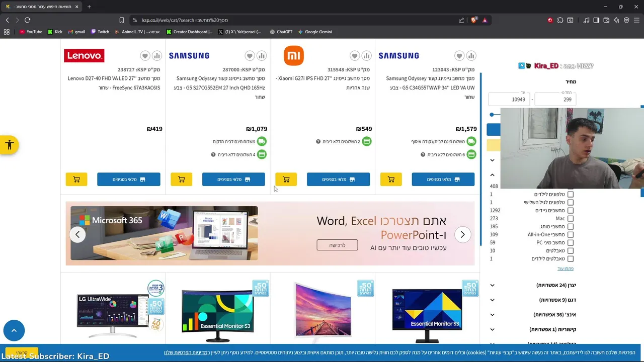Toggle the browser sidebar panel

596,20
